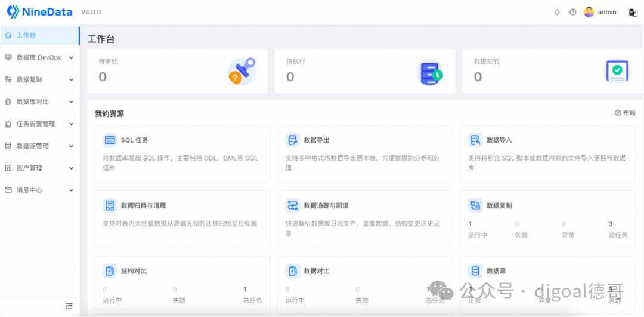Open the 账户管理 sidebar menu
The width and height of the screenshot is (644, 317).
pyautogui.click(x=40, y=168)
